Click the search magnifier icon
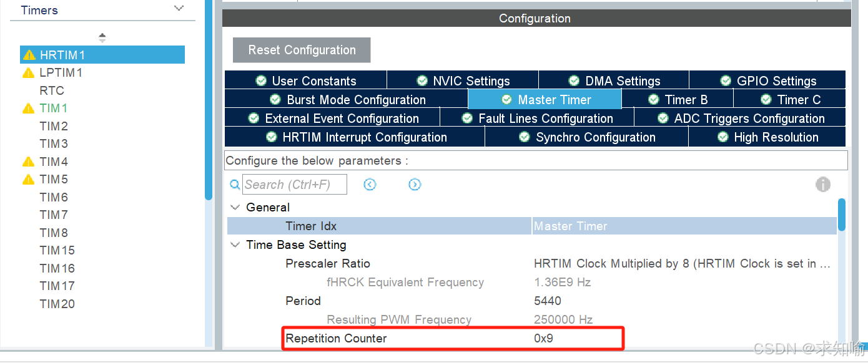Image resolution: width=868 pixels, height=363 pixels. [x=235, y=184]
